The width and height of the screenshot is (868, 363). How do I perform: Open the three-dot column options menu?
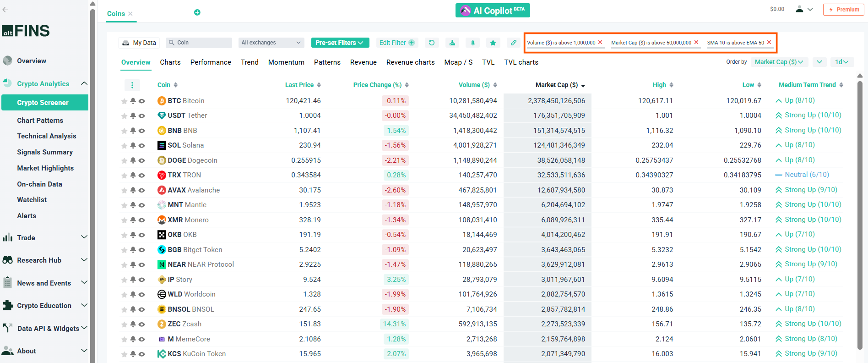pos(132,85)
